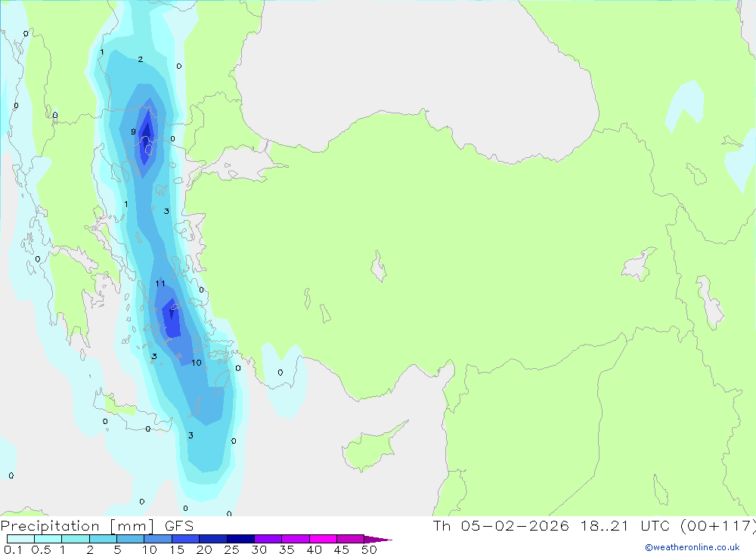Click the 'GFS' model label
This screenshot has width=756, height=554.
point(179,526)
